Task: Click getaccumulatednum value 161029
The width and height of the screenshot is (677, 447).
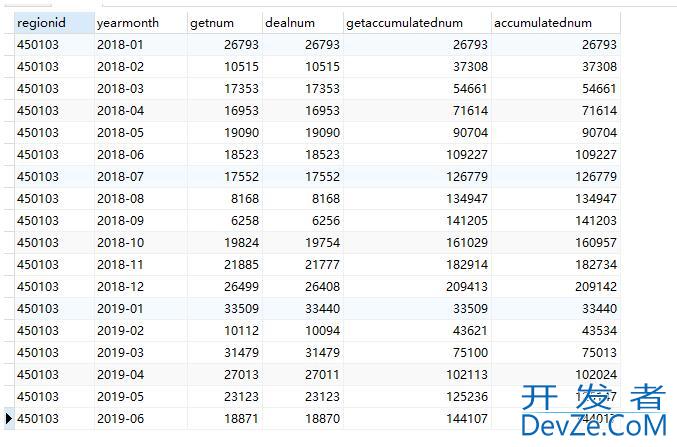Action: [x=417, y=243]
